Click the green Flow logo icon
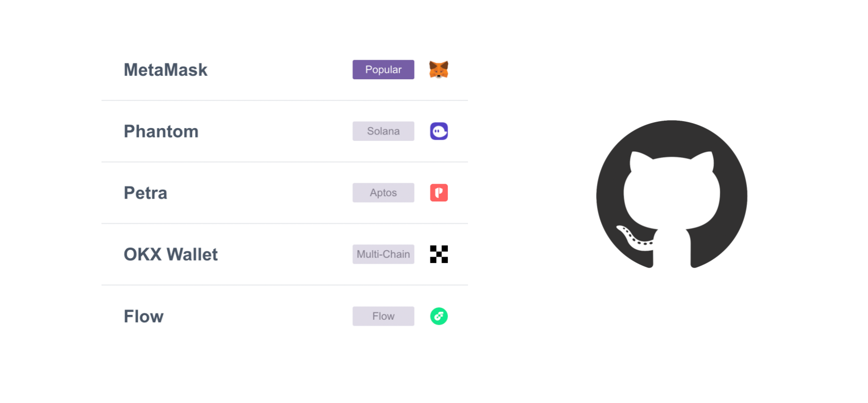The width and height of the screenshot is (868, 403). (438, 316)
